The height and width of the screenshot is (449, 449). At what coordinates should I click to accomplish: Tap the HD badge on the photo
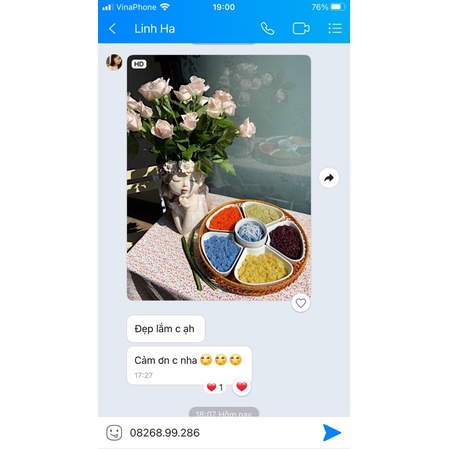[139, 64]
